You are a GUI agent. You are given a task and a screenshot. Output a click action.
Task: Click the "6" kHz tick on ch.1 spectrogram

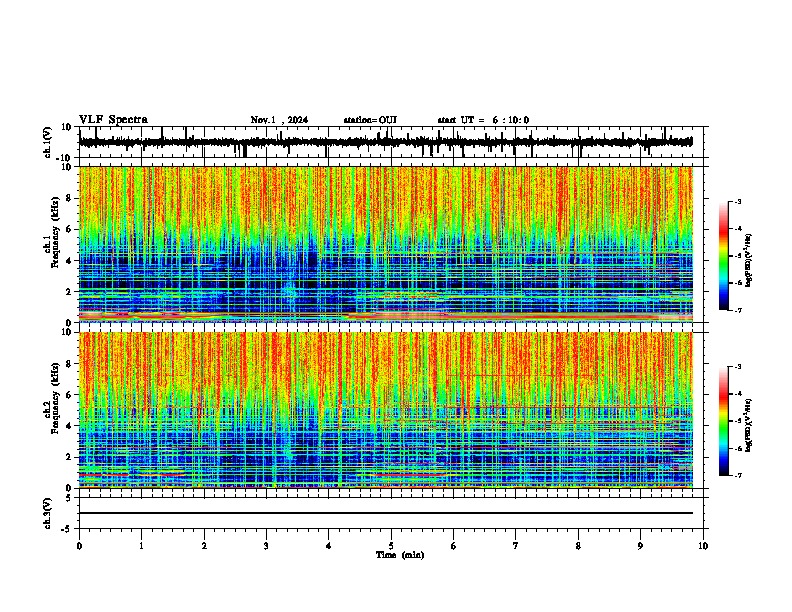coord(69,229)
